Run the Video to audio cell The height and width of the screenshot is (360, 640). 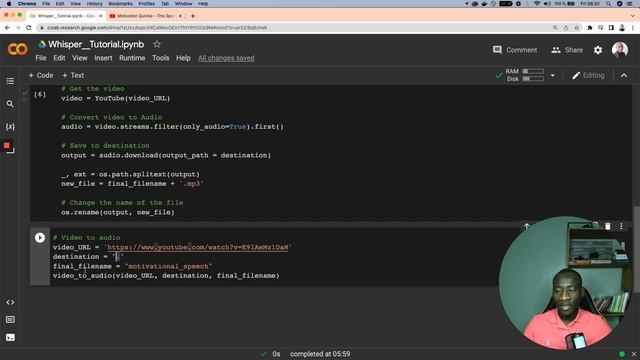(40, 238)
